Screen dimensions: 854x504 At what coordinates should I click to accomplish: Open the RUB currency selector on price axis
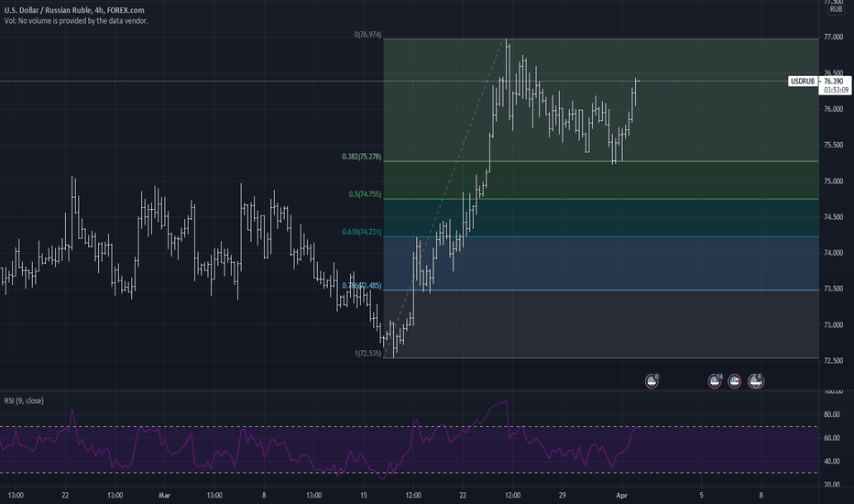tap(836, 9)
